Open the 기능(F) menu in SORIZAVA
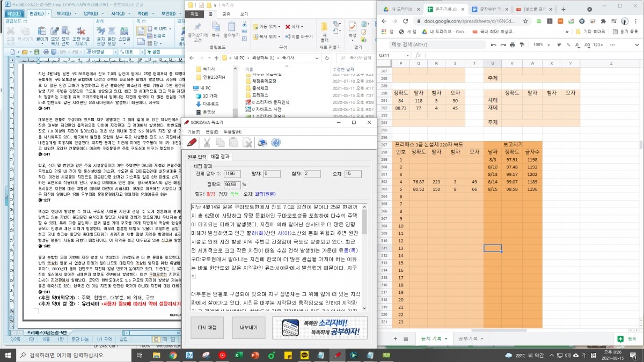This screenshot has height=362, width=644. pos(193,131)
